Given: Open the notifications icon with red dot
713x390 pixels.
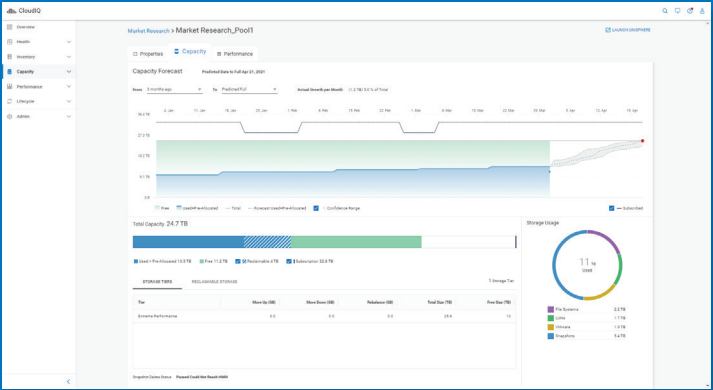Looking at the screenshot, I should coord(690,11).
